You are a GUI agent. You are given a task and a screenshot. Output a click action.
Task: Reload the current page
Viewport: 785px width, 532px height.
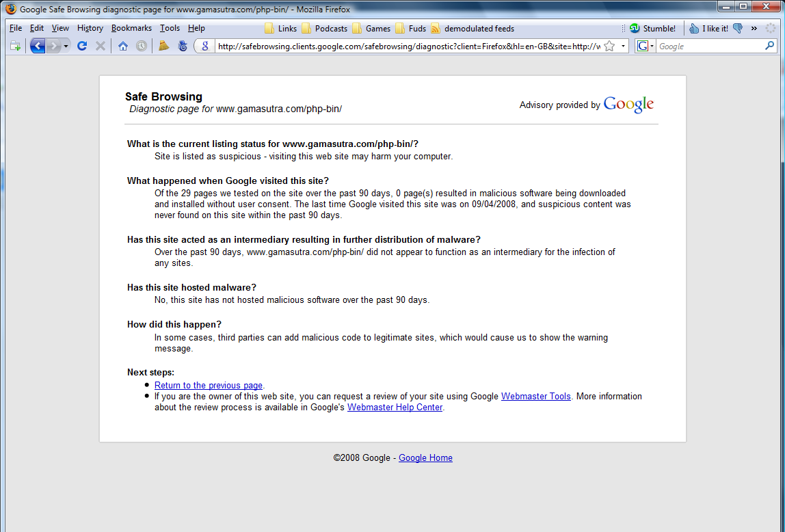coord(82,46)
